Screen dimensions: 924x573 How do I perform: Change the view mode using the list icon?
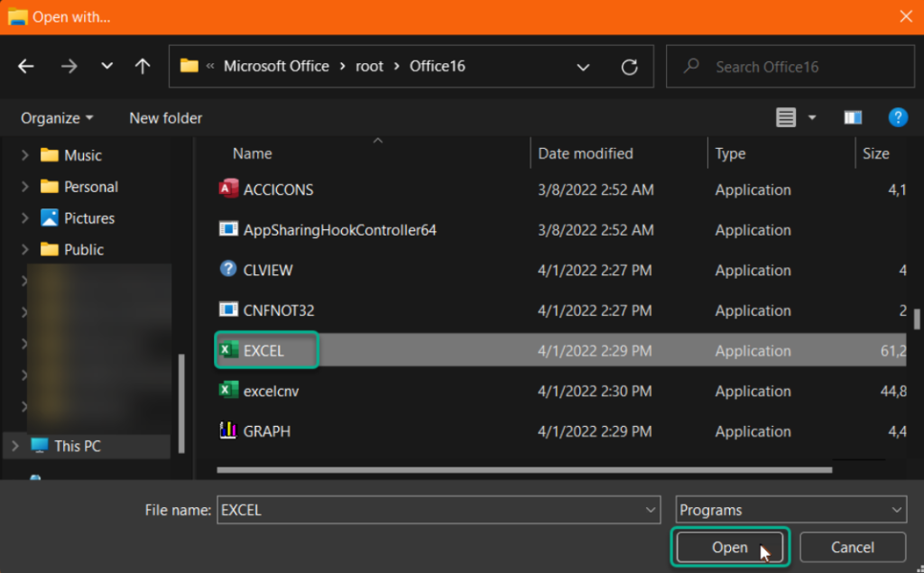788,117
